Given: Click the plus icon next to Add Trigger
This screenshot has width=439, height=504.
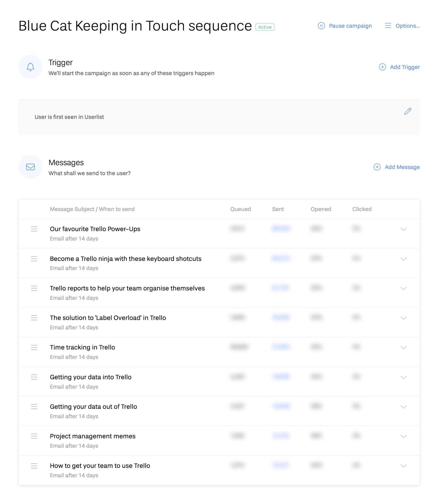Looking at the screenshot, I should tap(382, 67).
